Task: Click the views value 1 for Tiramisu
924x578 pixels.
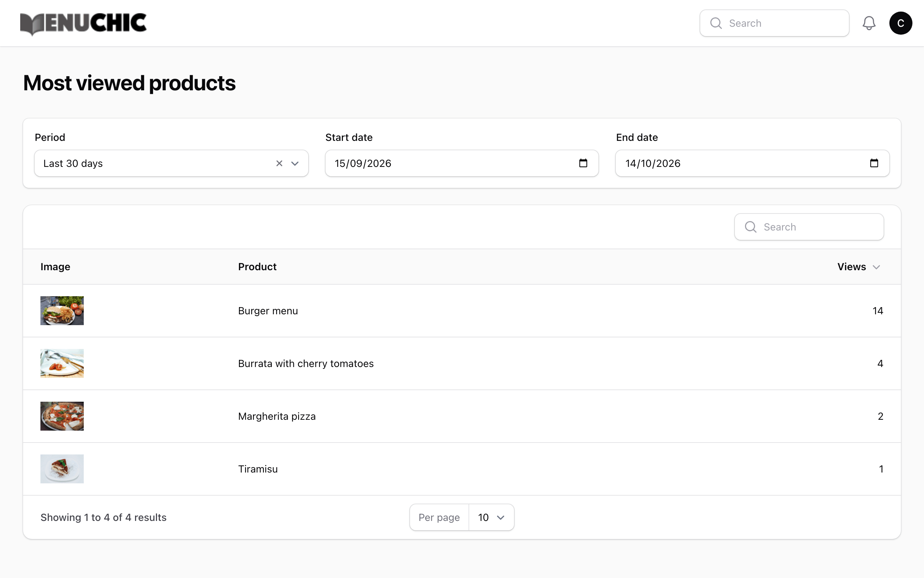Action: pyautogui.click(x=881, y=469)
